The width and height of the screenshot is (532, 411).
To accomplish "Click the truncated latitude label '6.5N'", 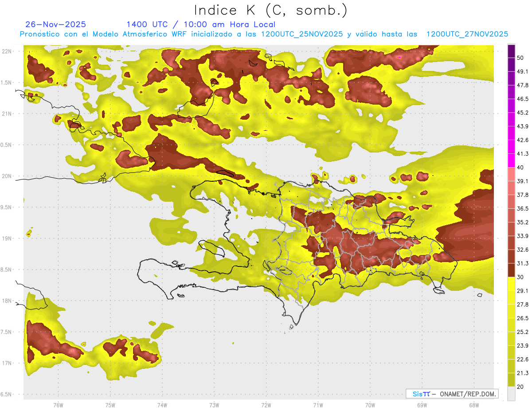I will pos(6,395).
